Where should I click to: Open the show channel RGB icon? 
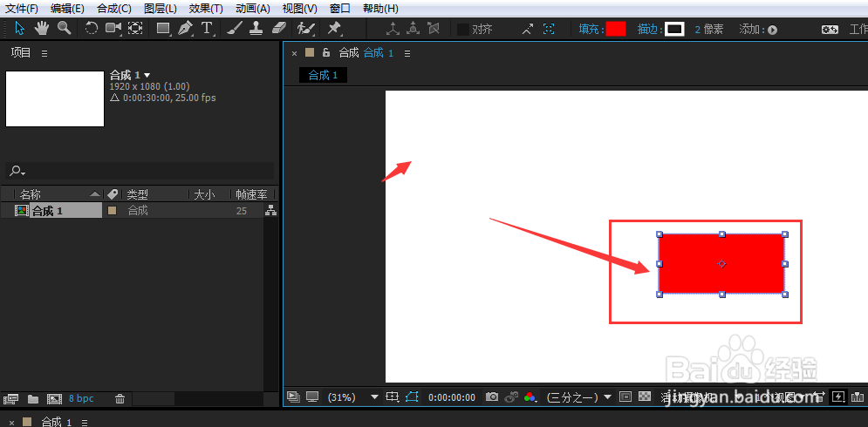click(531, 396)
